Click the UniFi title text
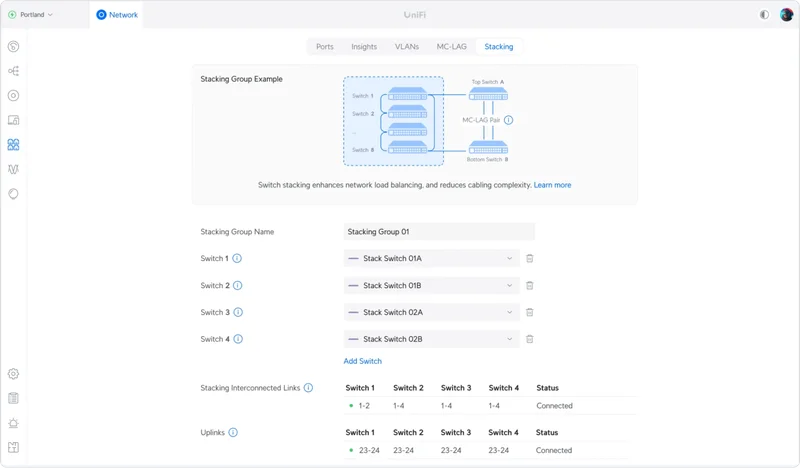Screen dimensions: 800x468 [415, 15]
